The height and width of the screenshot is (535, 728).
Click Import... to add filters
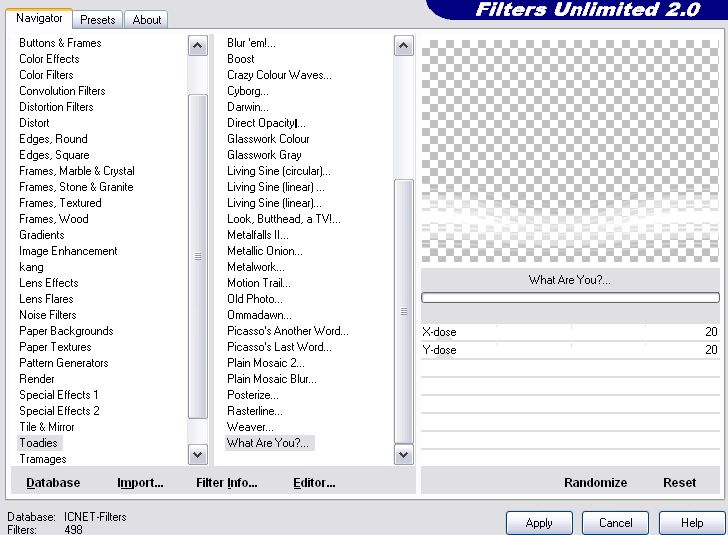[x=140, y=482]
